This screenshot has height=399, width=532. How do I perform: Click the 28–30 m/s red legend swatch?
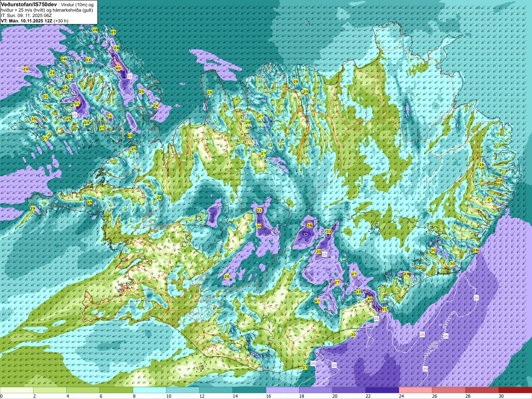(482, 390)
